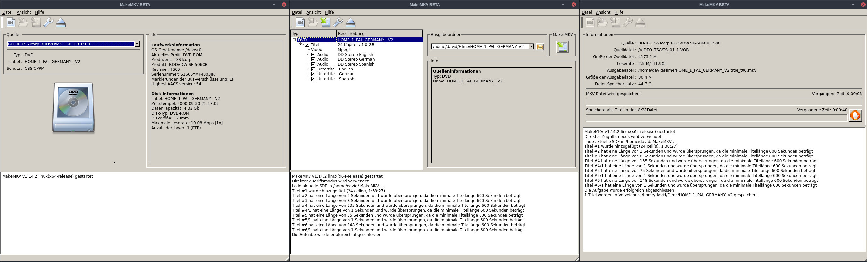Screen dimensions: 868x262
Task: Click Freier Speicherplatz 44.7 G value
Action: pos(645,84)
